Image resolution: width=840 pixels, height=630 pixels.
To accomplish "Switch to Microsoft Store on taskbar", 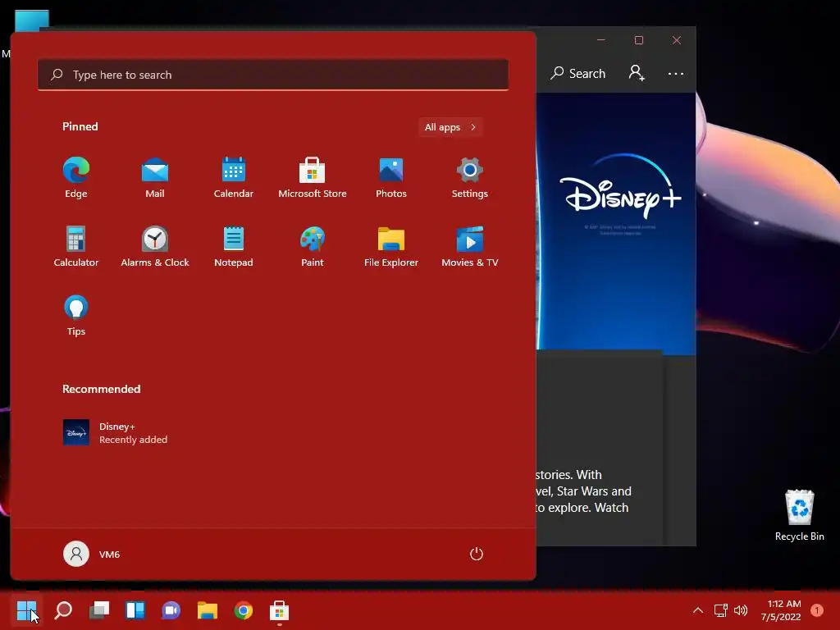I will (x=279, y=610).
